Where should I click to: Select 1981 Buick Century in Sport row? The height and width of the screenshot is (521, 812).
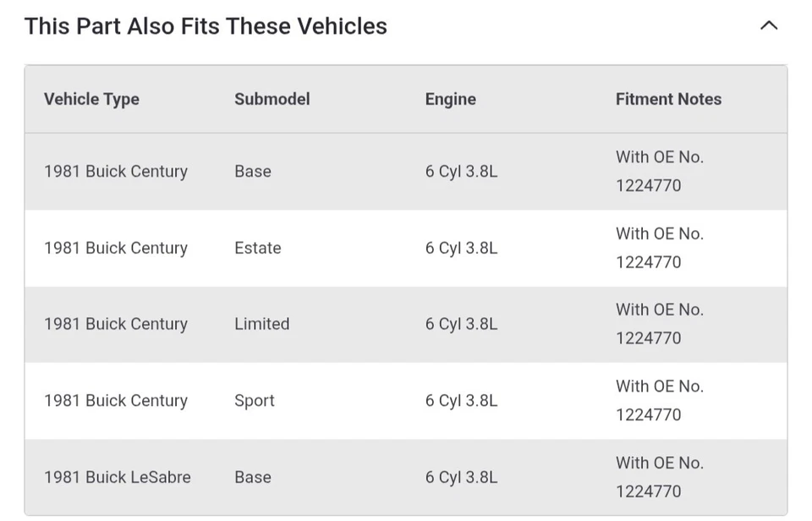tap(116, 401)
